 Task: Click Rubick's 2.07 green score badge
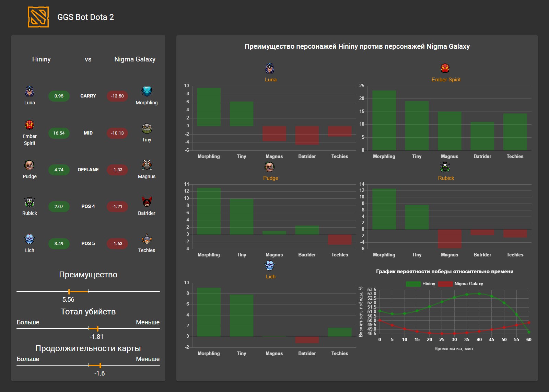59,207
